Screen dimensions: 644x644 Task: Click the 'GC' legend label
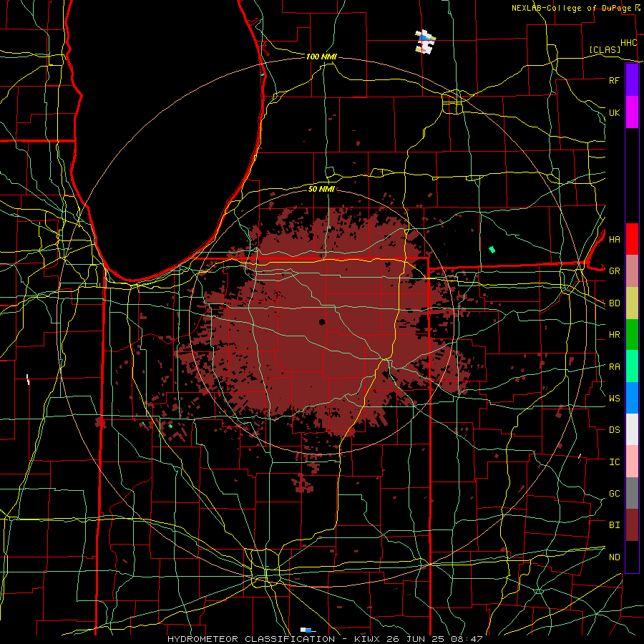[614, 494]
